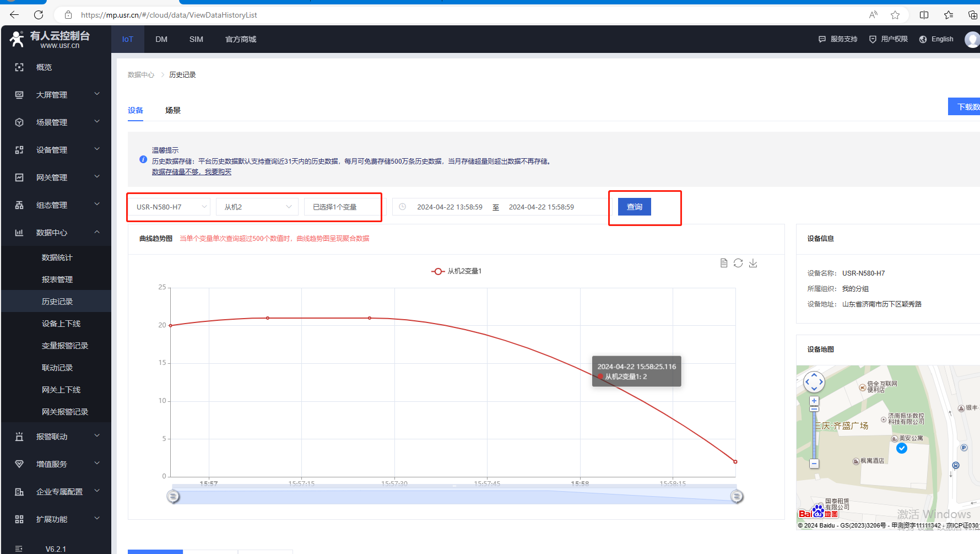Screen dimensions: 980x554
Task: Click the browser favorites star icon
Action: (895, 15)
